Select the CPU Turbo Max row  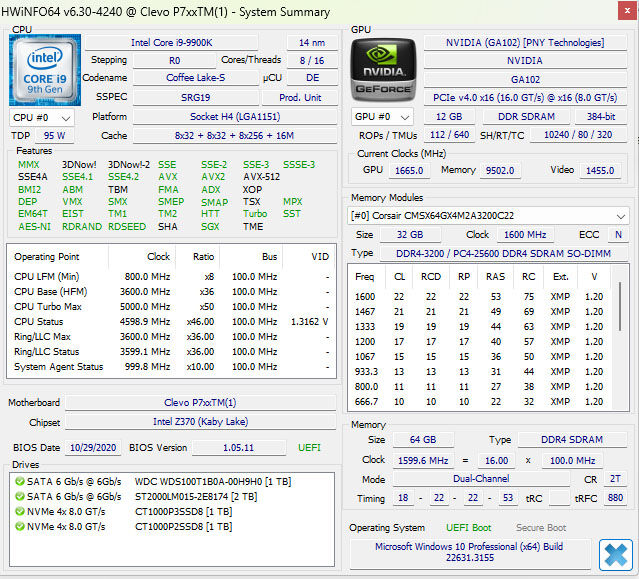(x=172, y=306)
